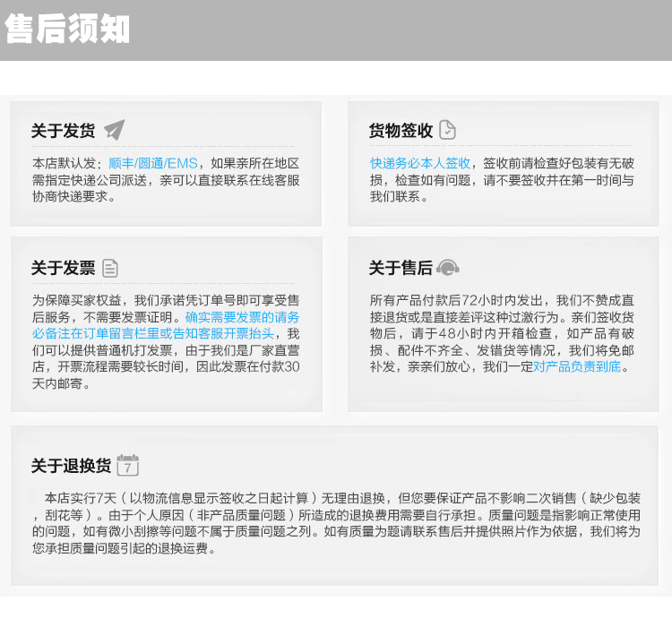672x644 pixels.
Task: Click the blue 对产品负责到底 text
Action: (577, 366)
